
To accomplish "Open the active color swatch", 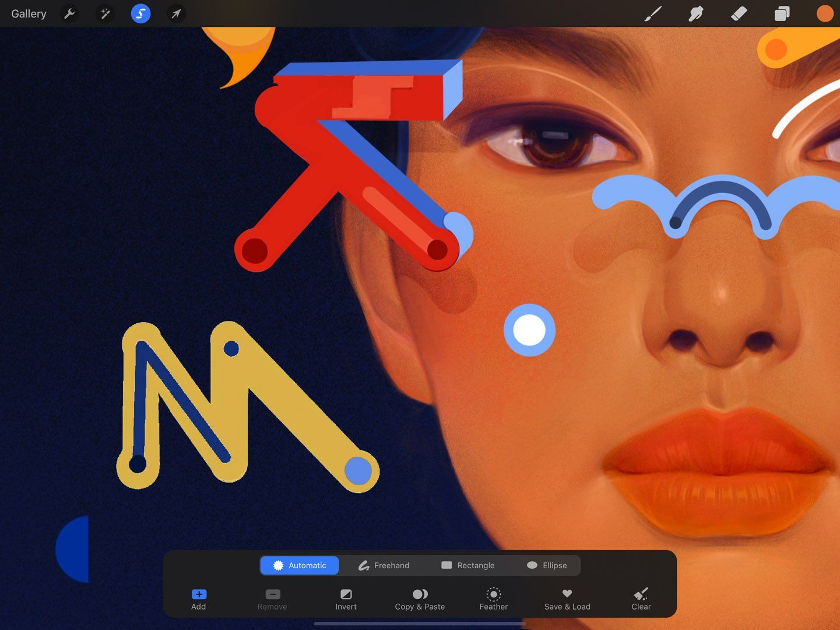I will click(x=824, y=13).
